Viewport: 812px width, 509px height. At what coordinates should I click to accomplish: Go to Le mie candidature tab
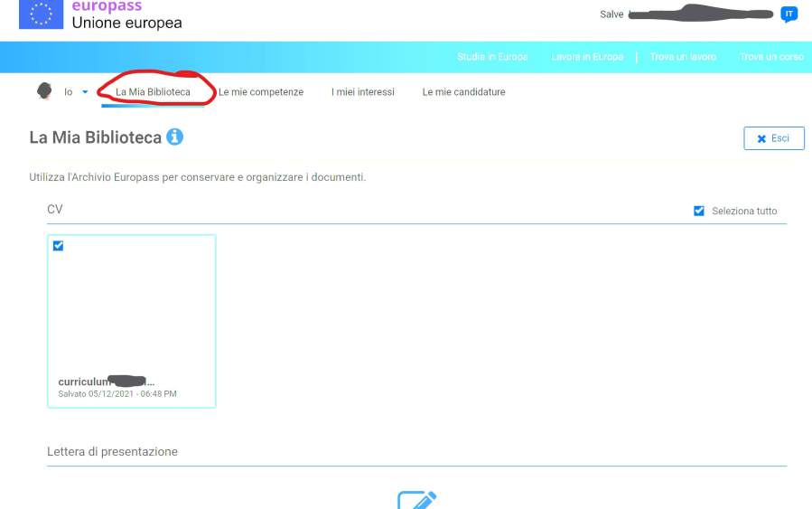click(463, 92)
